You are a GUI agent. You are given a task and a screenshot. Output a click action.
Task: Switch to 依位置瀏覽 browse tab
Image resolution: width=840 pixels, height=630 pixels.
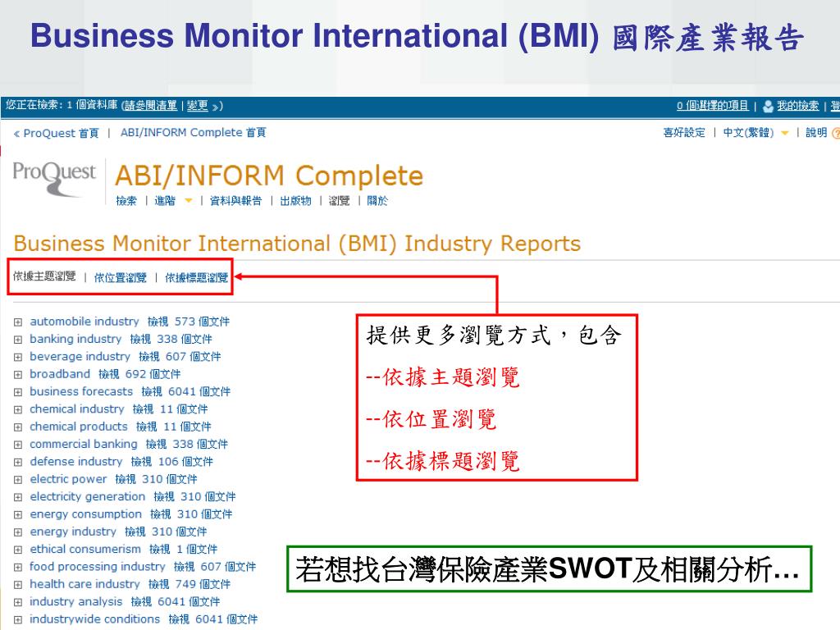click(x=120, y=277)
